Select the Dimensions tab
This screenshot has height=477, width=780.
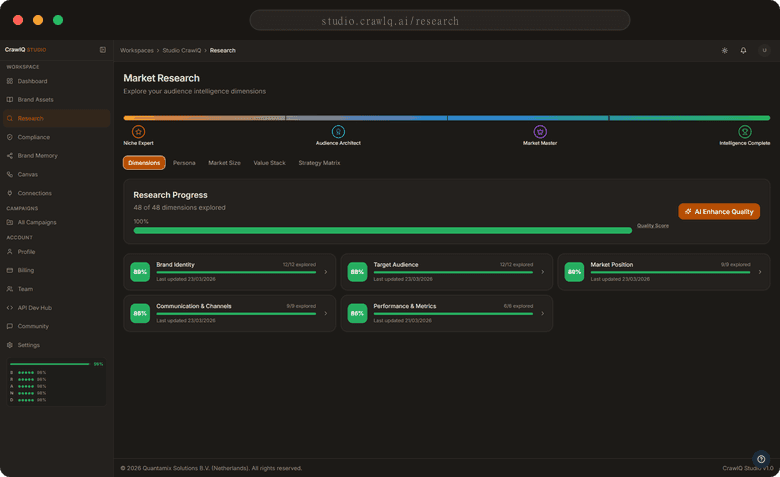pyautogui.click(x=144, y=163)
